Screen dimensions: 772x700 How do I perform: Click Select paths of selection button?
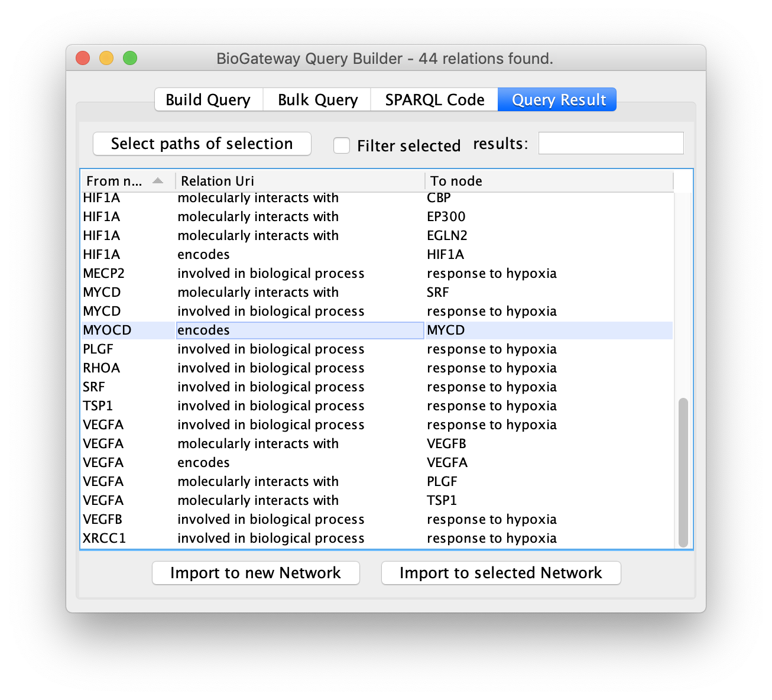pos(202,144)
